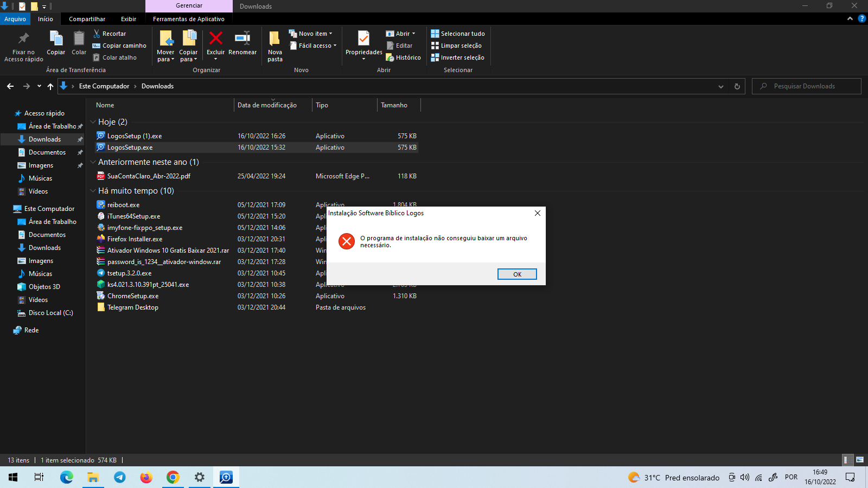
Task: Open the Ajuda question mark icon
Action: pos(861,19)
